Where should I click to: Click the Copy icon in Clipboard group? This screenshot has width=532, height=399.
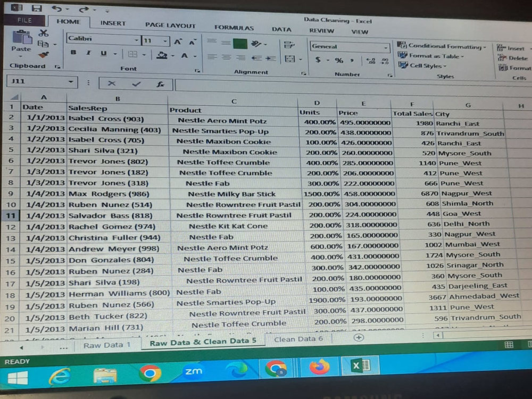pos(43,44)
